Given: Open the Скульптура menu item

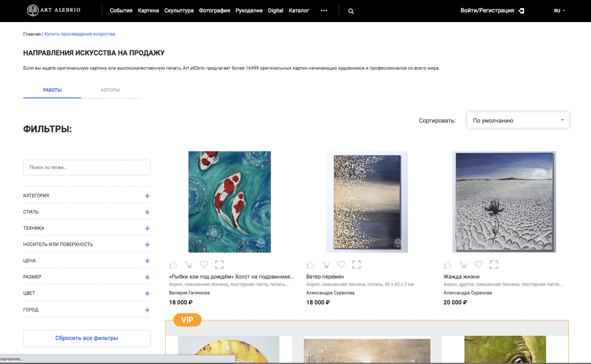Looking at the screenshot, I should pyautogui.click(x=179, y=11).
